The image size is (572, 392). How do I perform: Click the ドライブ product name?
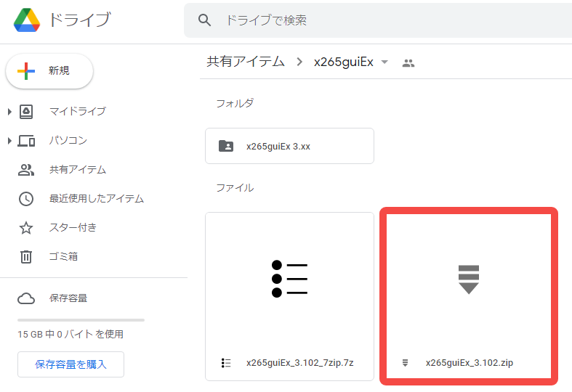click(79, 20)
